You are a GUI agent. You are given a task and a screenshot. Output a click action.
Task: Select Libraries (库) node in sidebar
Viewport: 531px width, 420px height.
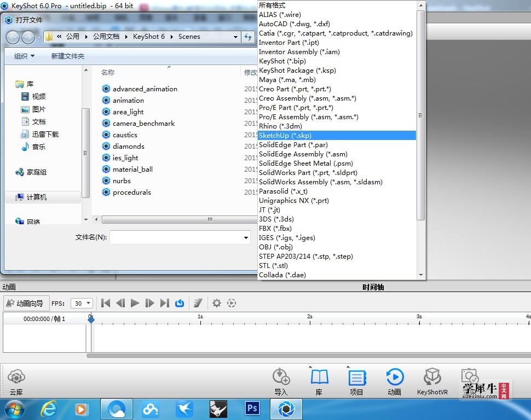point(25,84)
